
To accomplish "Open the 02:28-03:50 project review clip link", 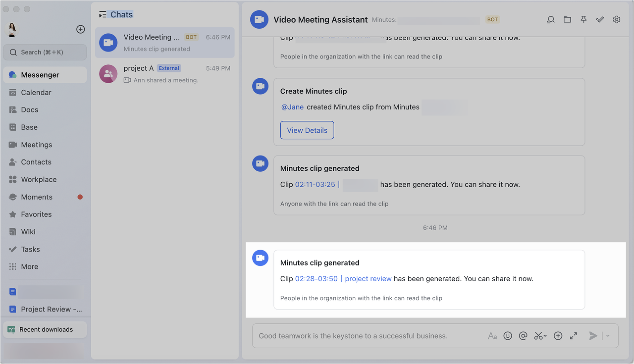I will (343, 279).
